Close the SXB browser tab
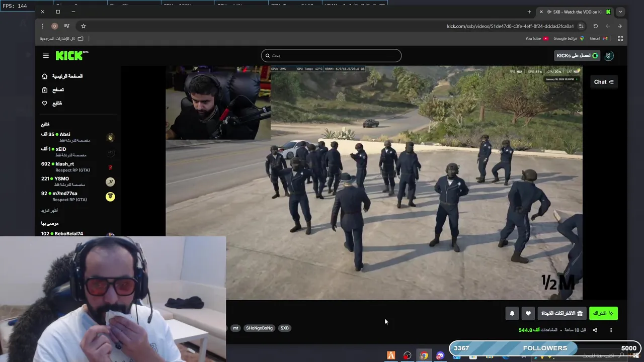This screenshot has width=644, height=362. click(541, 12)
